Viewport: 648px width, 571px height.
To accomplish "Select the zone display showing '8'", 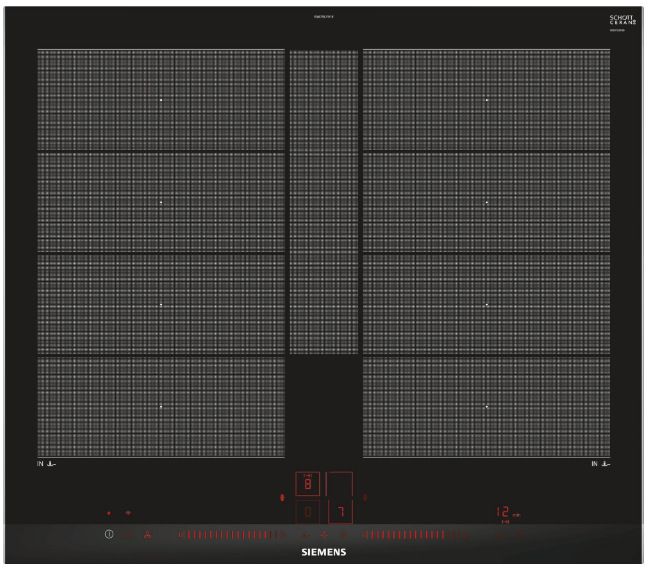I will tap(307, 486).
